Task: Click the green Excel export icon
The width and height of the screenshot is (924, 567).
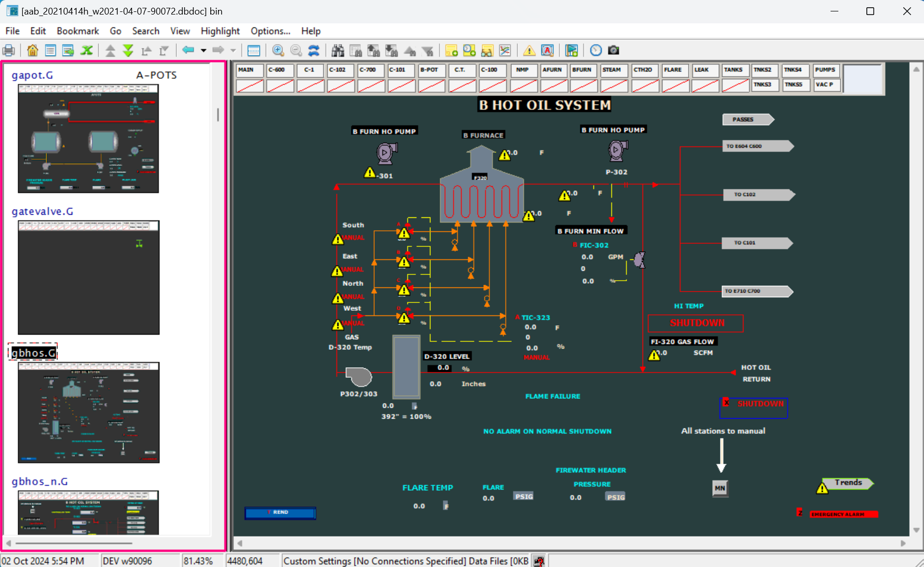Action: pyautogui.click(x=87, y=50)
